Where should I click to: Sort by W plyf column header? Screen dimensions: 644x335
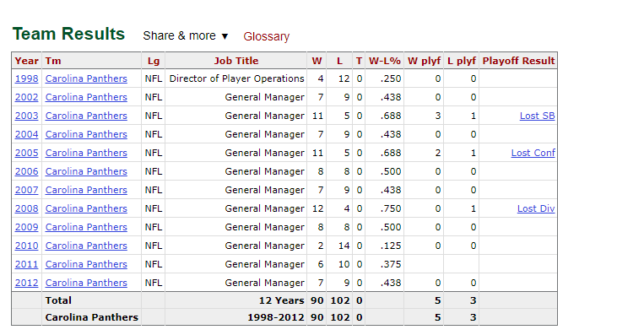click(x=424, y=61)
